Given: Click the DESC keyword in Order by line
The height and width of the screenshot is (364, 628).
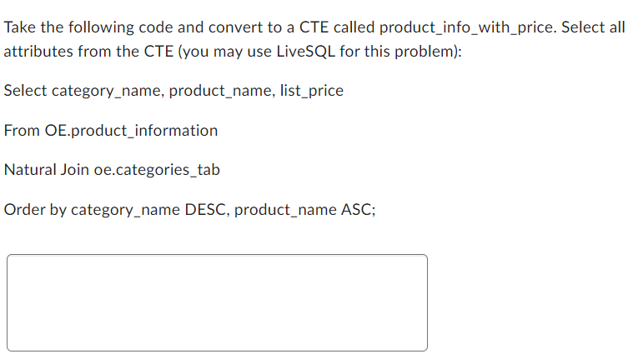Looking at the screenshot, I should [x=205, y=210].
